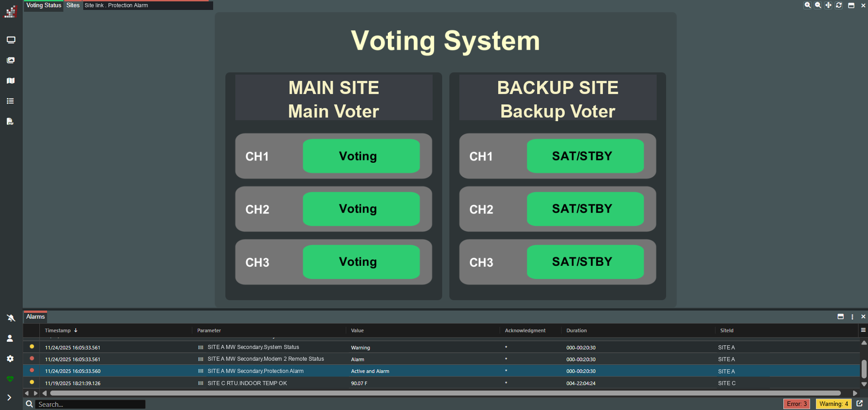Click the alarms vertical scrollbar thumb
The height and width of the screenshot is (410, 868).
864,369
